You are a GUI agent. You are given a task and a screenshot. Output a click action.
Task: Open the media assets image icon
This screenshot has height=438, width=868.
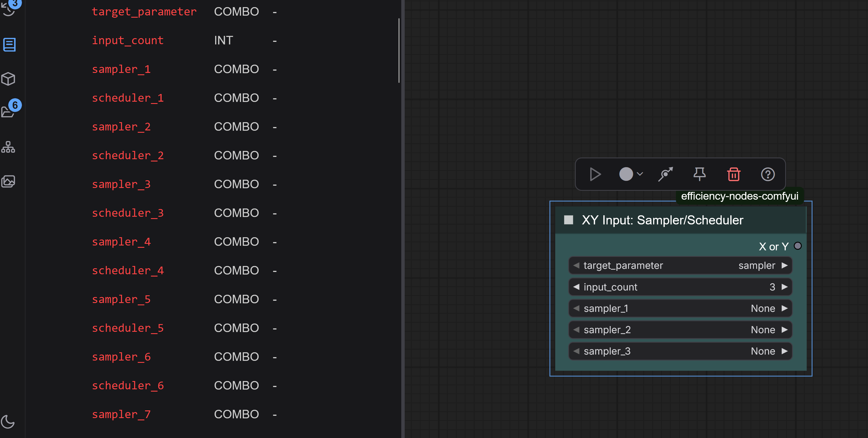9,181
